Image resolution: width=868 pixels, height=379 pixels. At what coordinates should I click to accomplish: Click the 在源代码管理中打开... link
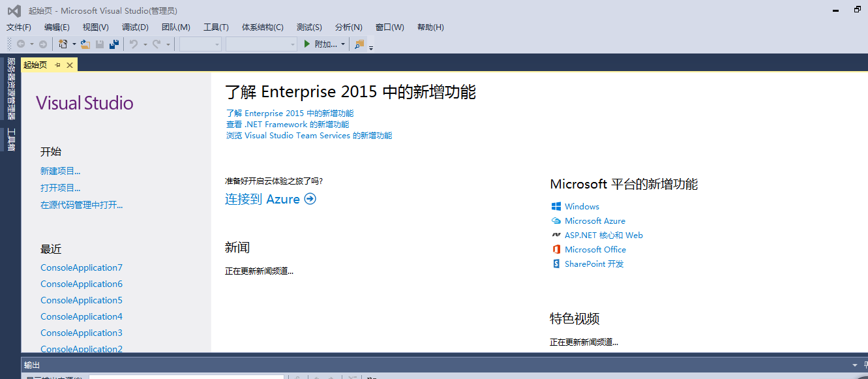click(82, 205)
